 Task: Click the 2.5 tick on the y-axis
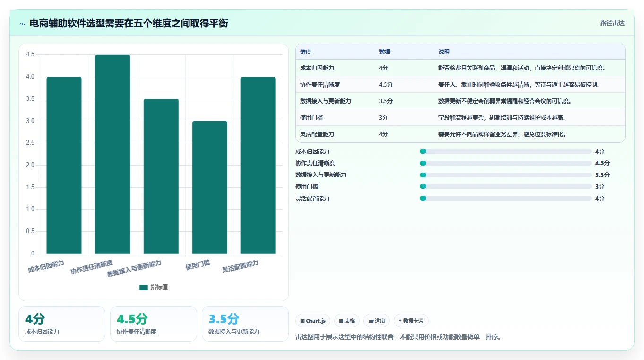pos(30,143)
